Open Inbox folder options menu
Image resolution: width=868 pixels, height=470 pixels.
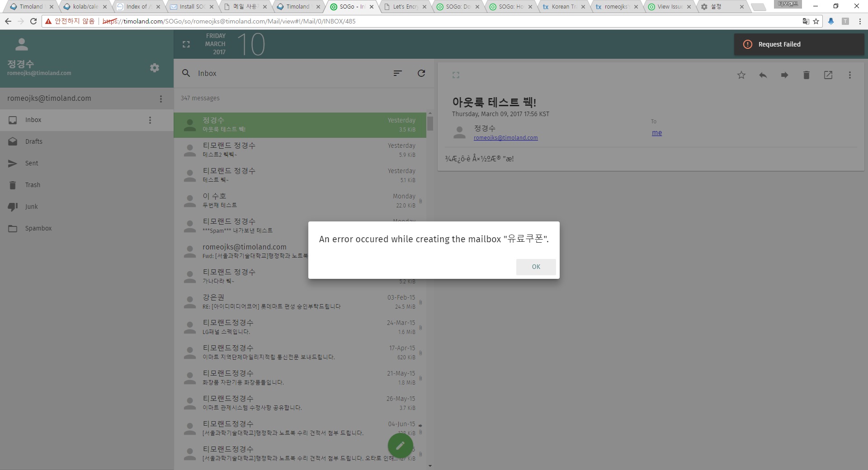[150, 120]
